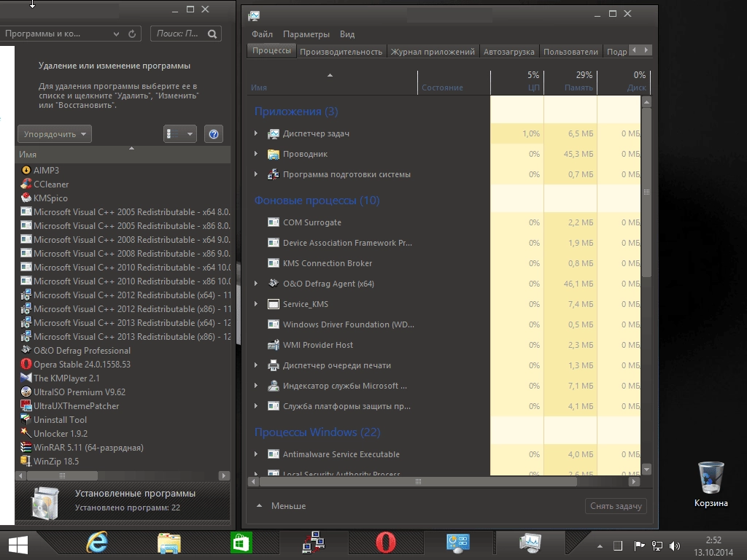Click the Диспетчер задач process icon
747x560 pixels.
tap(274, 134)
